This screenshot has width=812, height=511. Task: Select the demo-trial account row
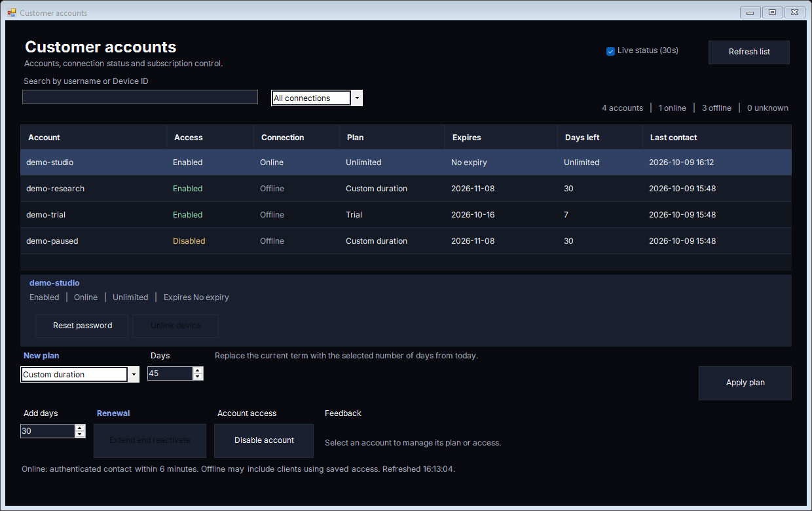(406, 215)
